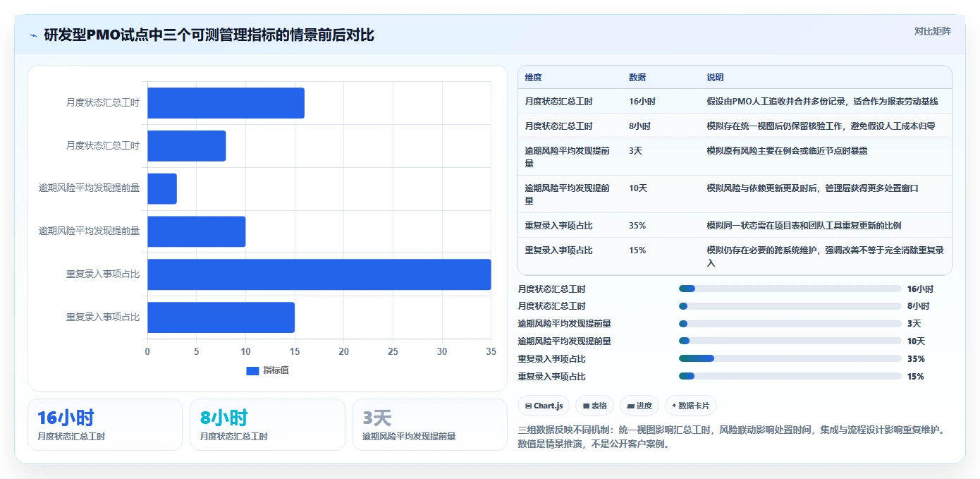This screenshot has height=479, width=980.
Task: Click the 10天 cell in the table
Action: pyautogui.click(x=638, y=188)
